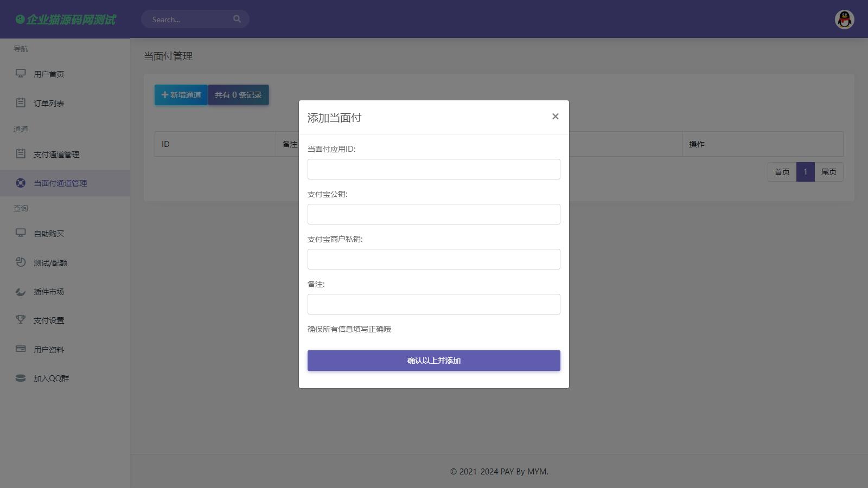Close the 添加当面付 dialog
The width and height of the screenshot is (868, 488).
555,117
